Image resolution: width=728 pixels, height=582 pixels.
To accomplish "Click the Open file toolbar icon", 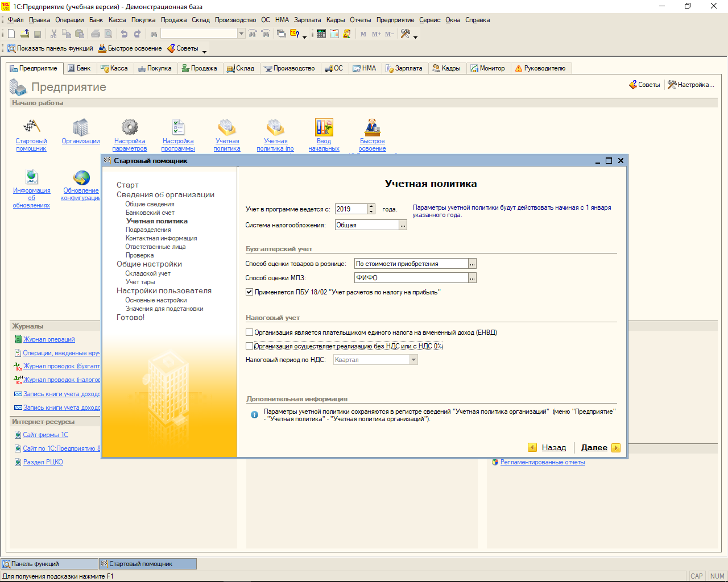I will point(24,34).
